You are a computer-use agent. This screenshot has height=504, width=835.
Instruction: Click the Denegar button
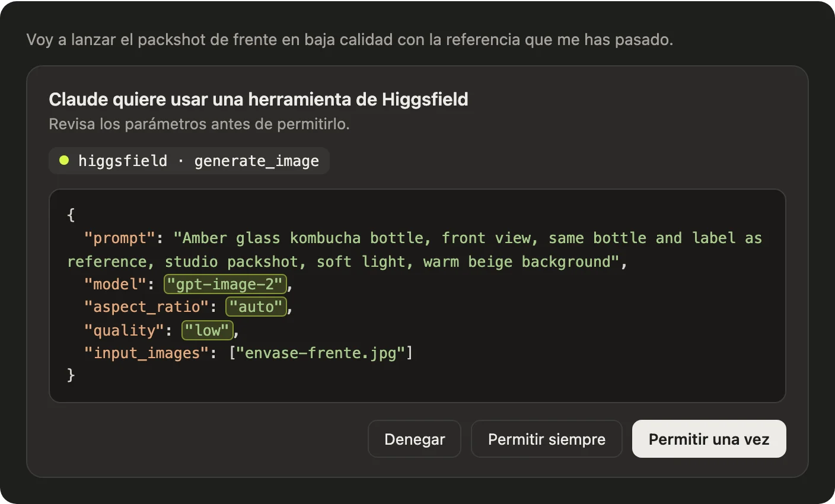point(415,439)
